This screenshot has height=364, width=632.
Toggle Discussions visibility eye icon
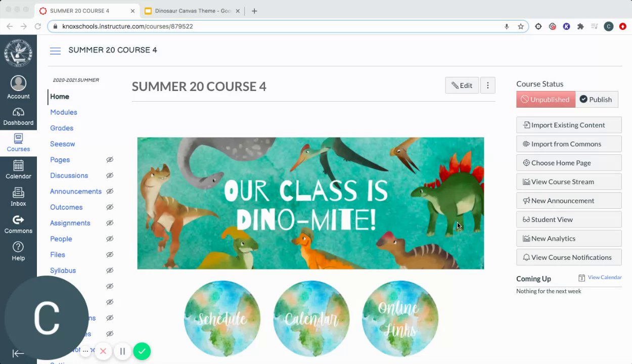tap(110, 175)
